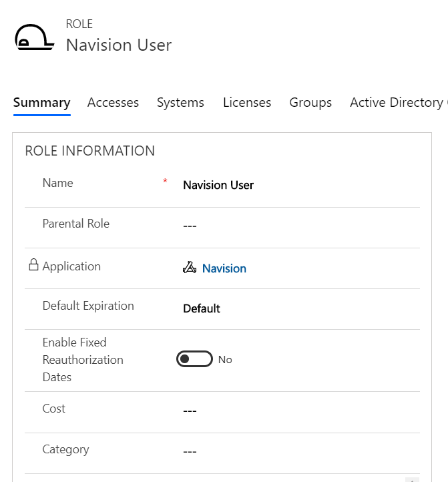Toggle Enable Fixed Reauthorization Dates switch
Viewport: 448px width, 482px height.
point(194,359)
